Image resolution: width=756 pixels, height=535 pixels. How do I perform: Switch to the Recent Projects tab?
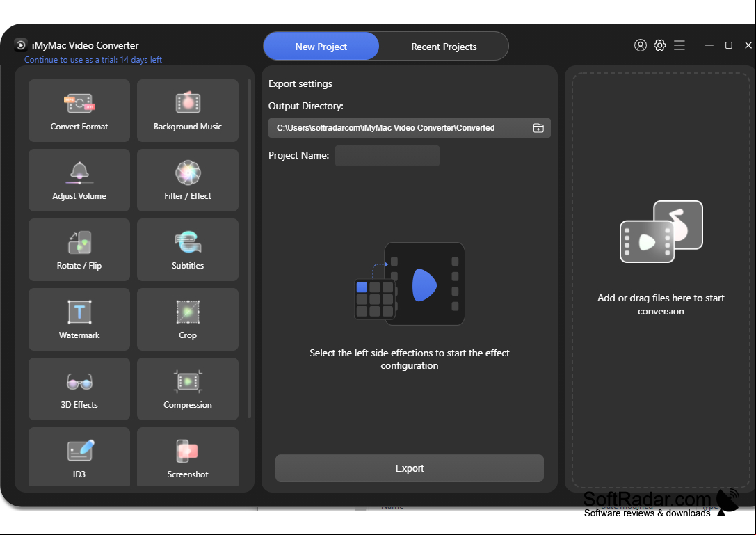pos(444,47)
